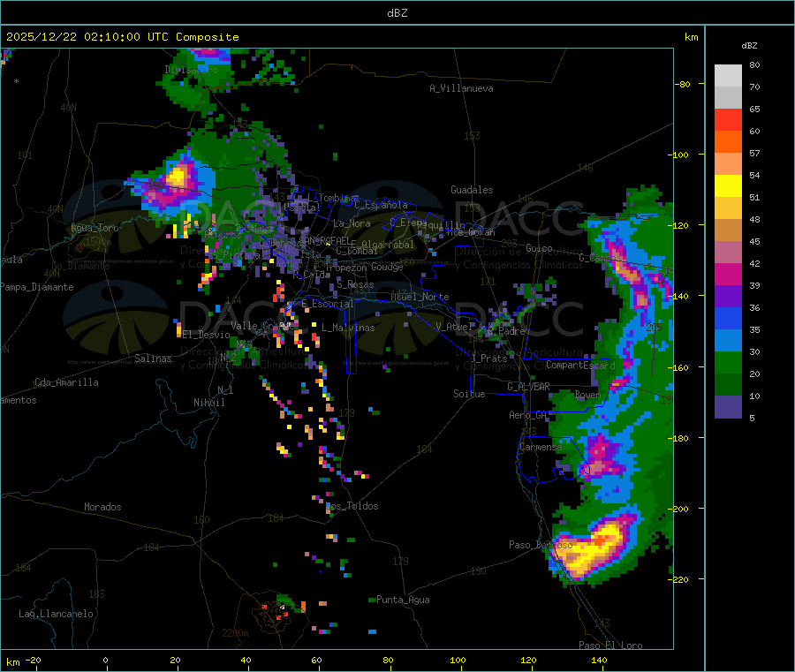Click the 'Guadales' place label

472,190
